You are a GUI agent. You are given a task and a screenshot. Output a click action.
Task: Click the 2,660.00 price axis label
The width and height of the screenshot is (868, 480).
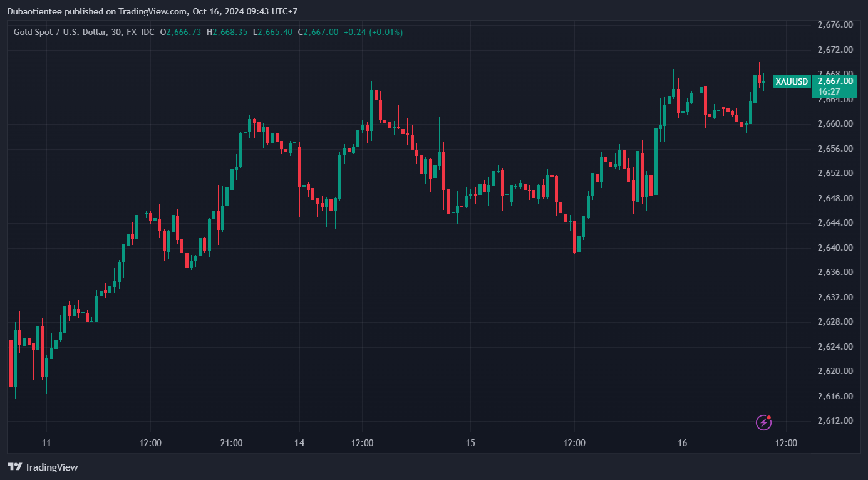[x=835, y=124]
